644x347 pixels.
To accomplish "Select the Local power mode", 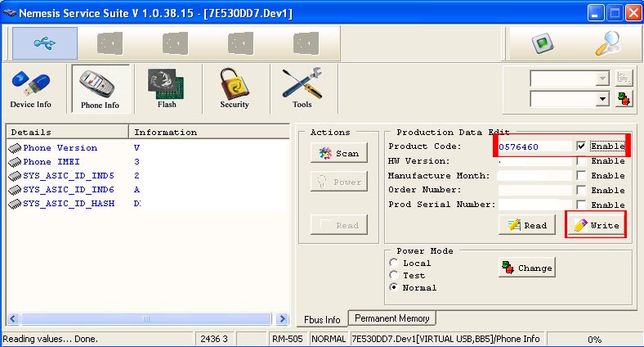I will click(394, 263).
